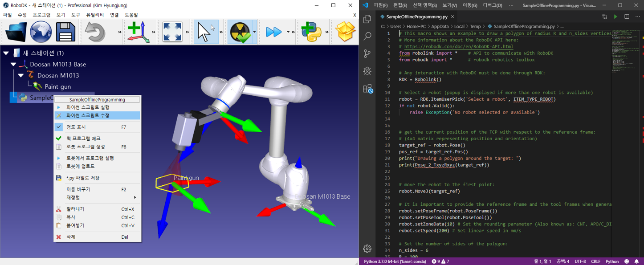Save station with floppy disk icon
The image size is (644, 265).
65,32
